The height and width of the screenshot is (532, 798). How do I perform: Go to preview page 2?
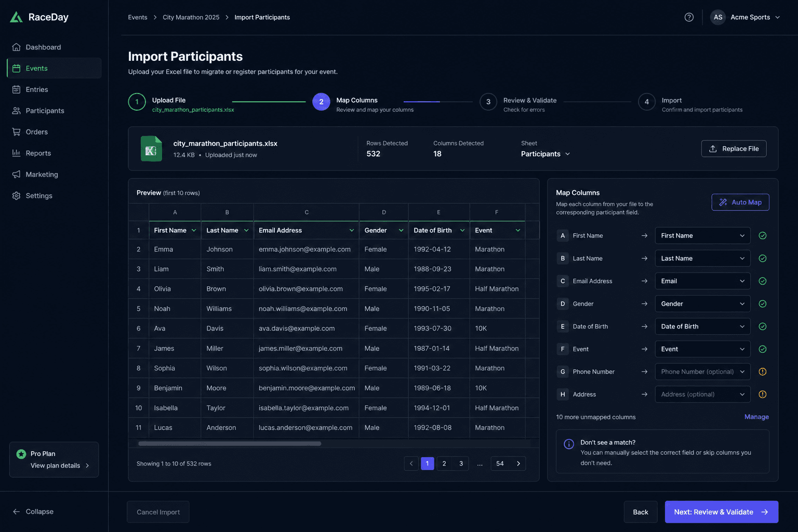tap(444, 463)
